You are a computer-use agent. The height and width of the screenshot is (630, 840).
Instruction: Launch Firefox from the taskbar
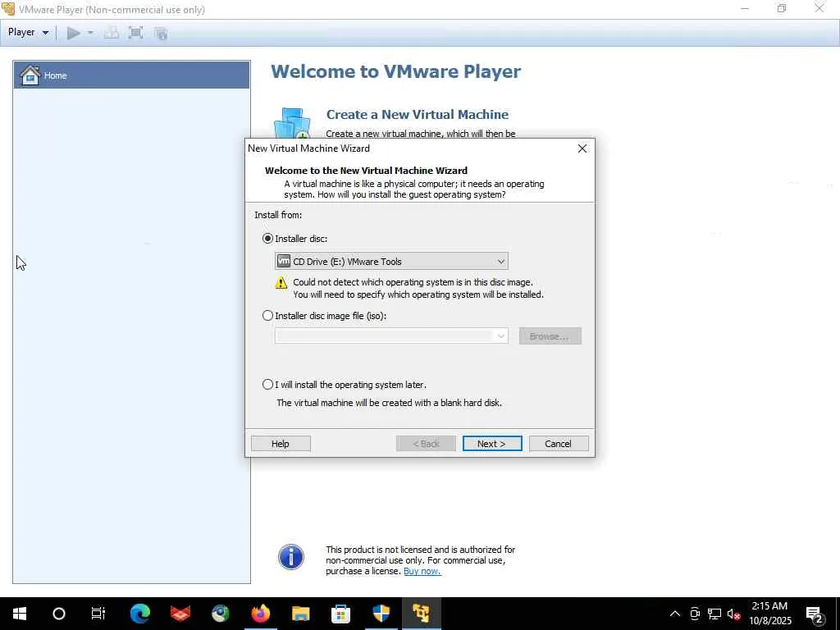pos(260,614)
